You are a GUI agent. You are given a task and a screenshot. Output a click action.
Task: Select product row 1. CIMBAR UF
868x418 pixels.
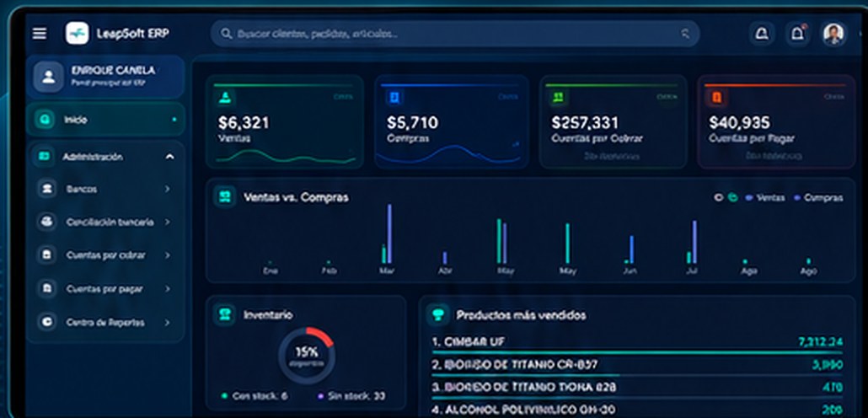pyautogui.click(x=637, y=342)
